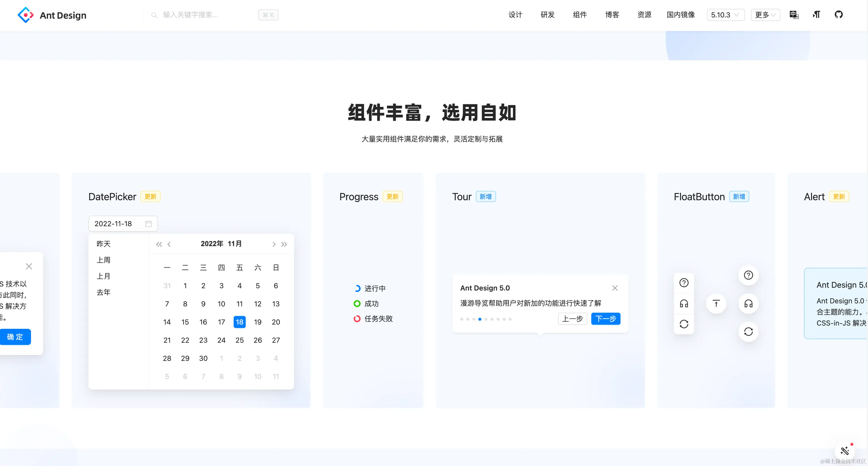Click the 2022-11-18 date input
This screenshot has height=466, width=868.
pos(123,224)
